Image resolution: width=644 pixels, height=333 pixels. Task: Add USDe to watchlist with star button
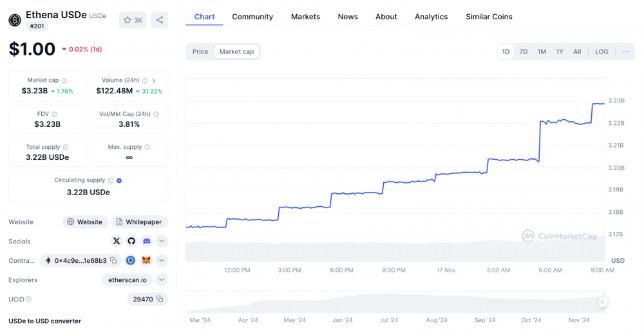[x=133, y=20]
